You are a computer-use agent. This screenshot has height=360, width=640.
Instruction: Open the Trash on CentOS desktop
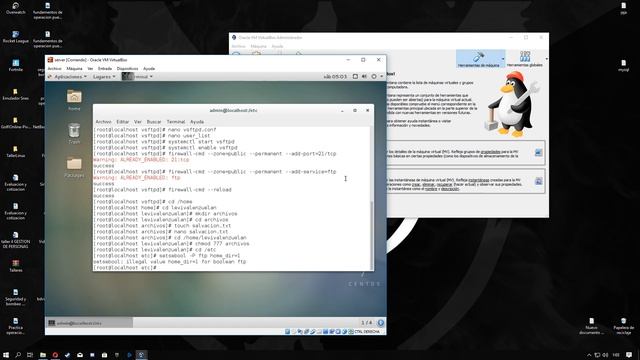[x=74, y=133]
